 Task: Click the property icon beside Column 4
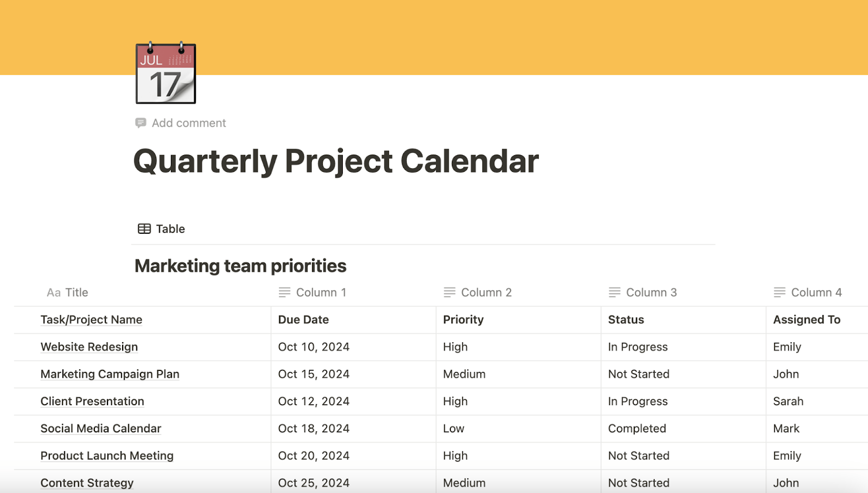[x=780, y=292]
